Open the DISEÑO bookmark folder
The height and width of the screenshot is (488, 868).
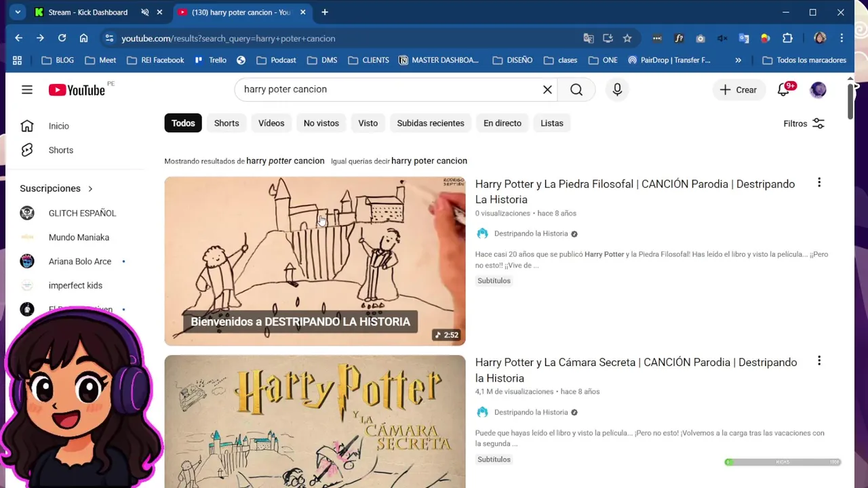(512, 60)
